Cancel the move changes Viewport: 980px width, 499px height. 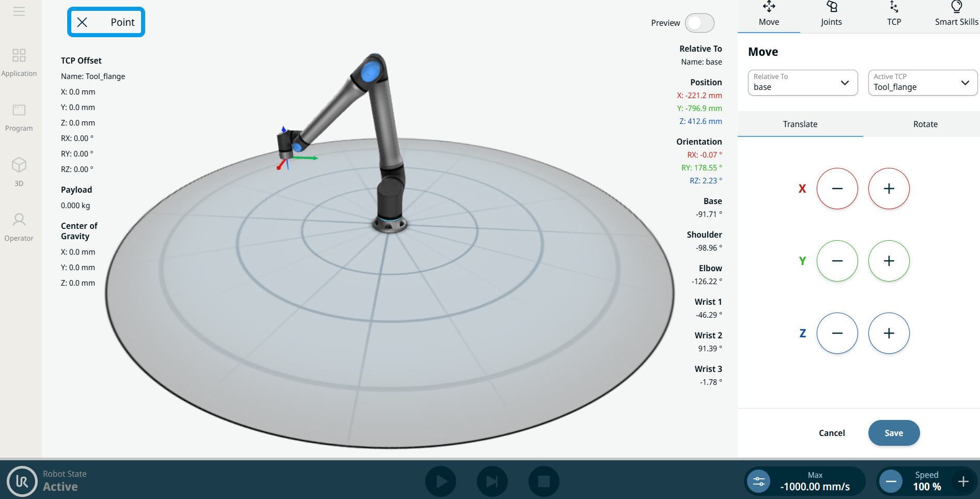[832, 433]
